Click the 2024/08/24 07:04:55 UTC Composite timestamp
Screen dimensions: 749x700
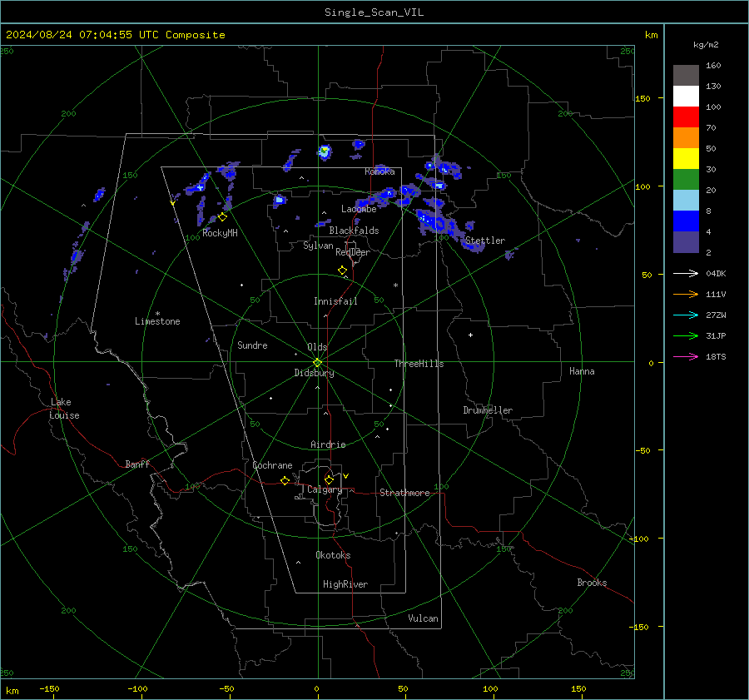(x=115, y=35)
